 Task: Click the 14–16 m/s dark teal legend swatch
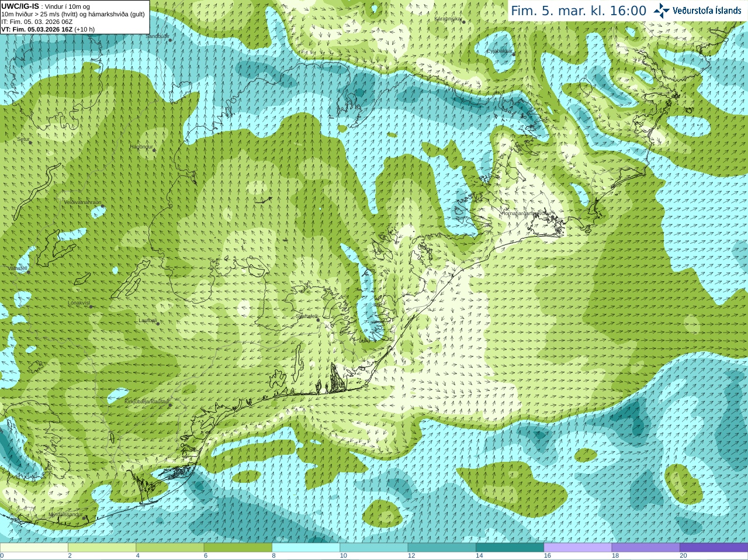coord(510,548)
